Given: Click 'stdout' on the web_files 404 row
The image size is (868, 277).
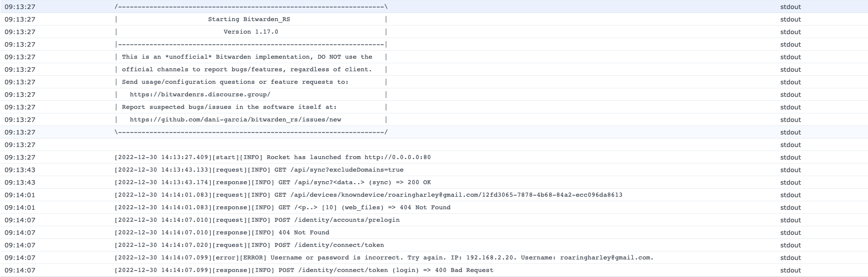Looking at the screenshot, I should (791, 207).
